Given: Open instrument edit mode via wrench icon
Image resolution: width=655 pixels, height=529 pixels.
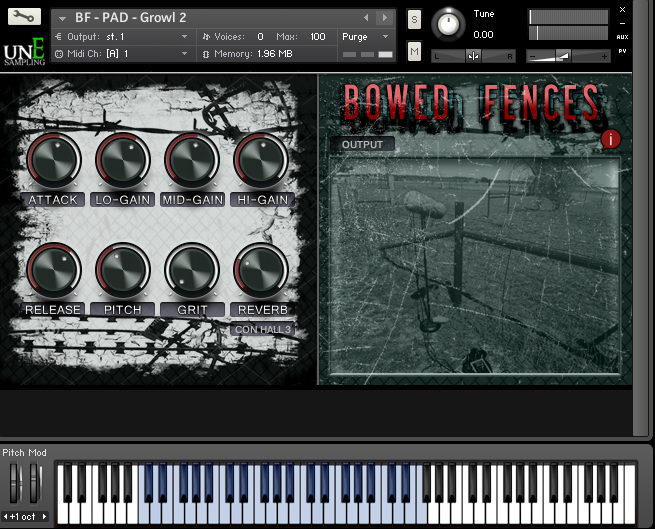Looking at the screenshot, I should (24, 17).
